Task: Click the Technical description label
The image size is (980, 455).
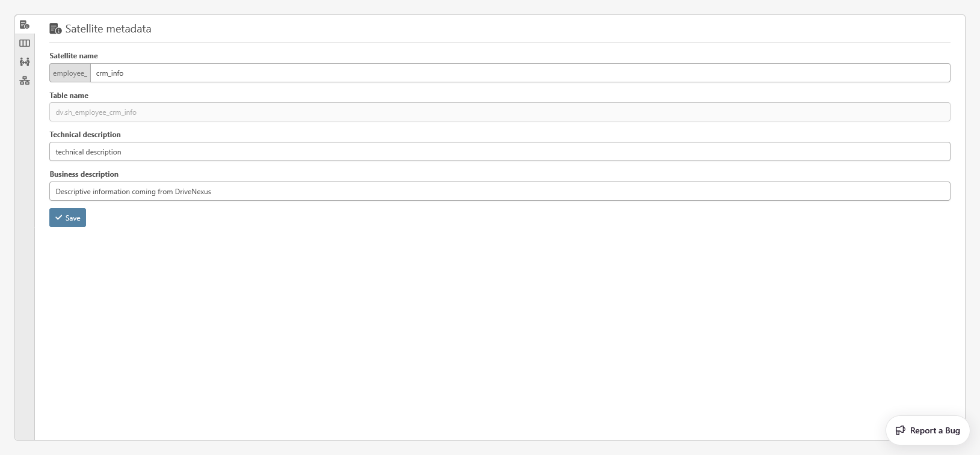Action: pos(85,135)
